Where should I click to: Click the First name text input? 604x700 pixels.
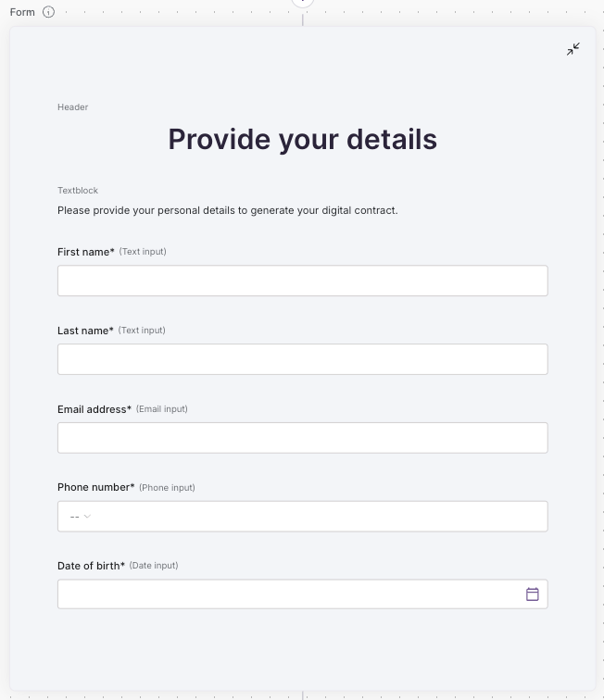click(x=302, y=281)
